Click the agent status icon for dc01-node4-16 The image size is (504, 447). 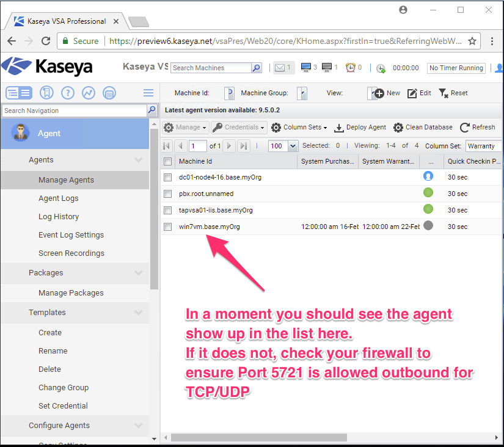[428, 176]
